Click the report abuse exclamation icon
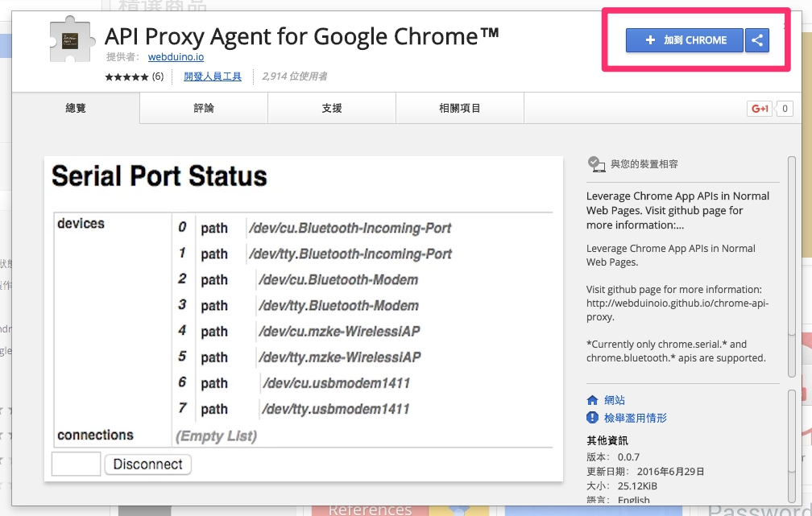This screenshot has width=812, height=516. click(x=592, y=418)
